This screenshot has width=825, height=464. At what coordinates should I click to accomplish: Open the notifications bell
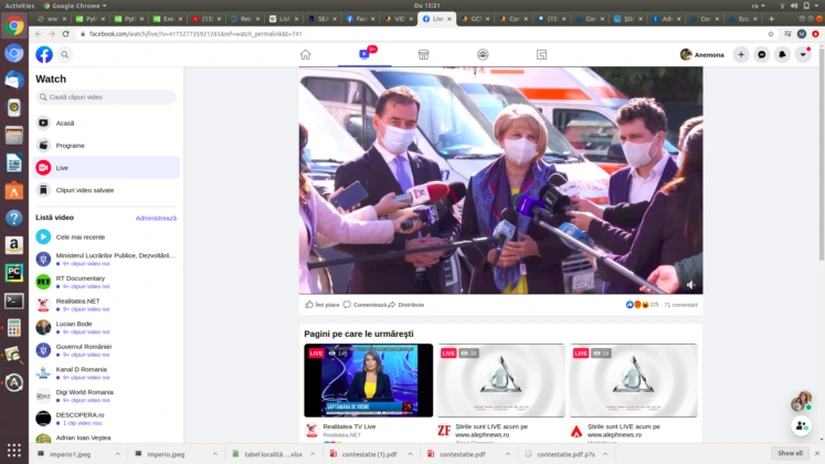pos(782,55)
